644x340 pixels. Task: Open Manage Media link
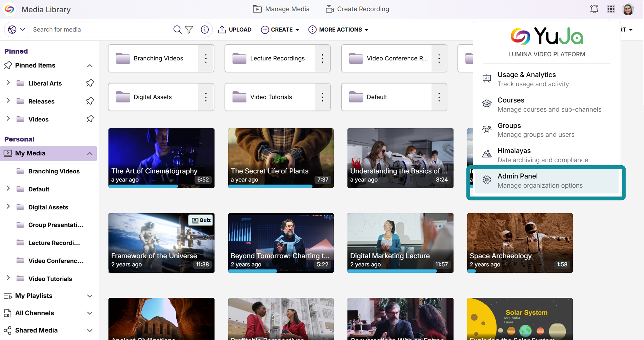pyautogui.click(x=281, y=9)
